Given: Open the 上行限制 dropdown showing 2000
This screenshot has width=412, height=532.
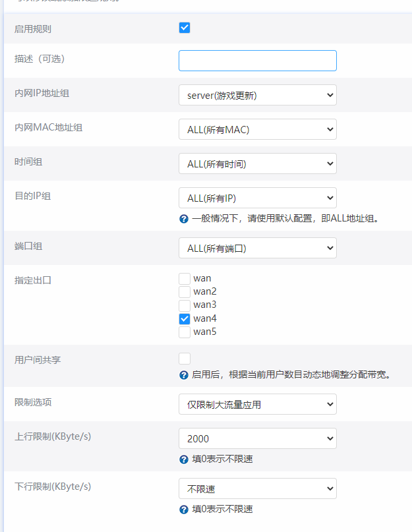Looking at the screenshot, I should [257, 438].
